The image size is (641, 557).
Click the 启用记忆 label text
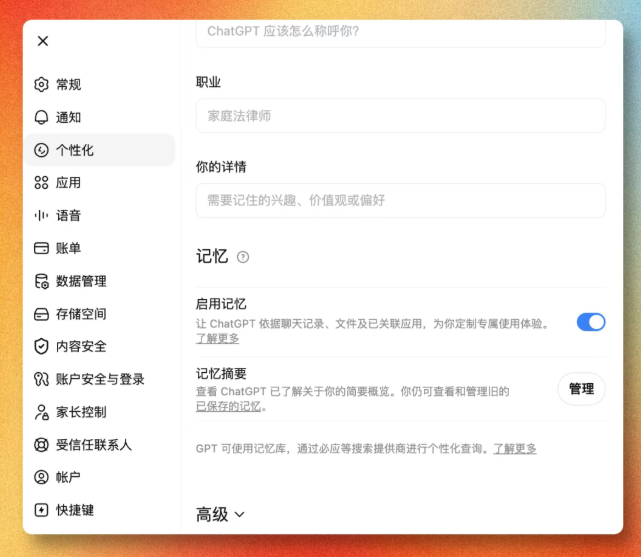pyautogui.click(x=221, y=304)
